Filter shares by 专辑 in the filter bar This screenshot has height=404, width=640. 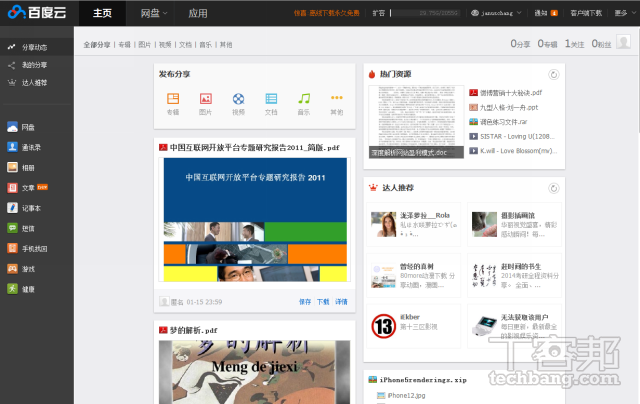(124, 45)
